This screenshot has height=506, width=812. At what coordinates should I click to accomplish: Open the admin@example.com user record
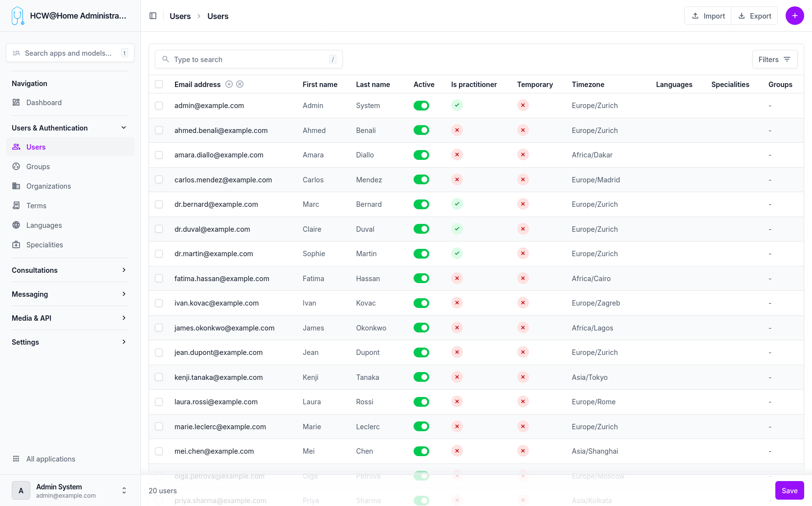tap(209, 106)
